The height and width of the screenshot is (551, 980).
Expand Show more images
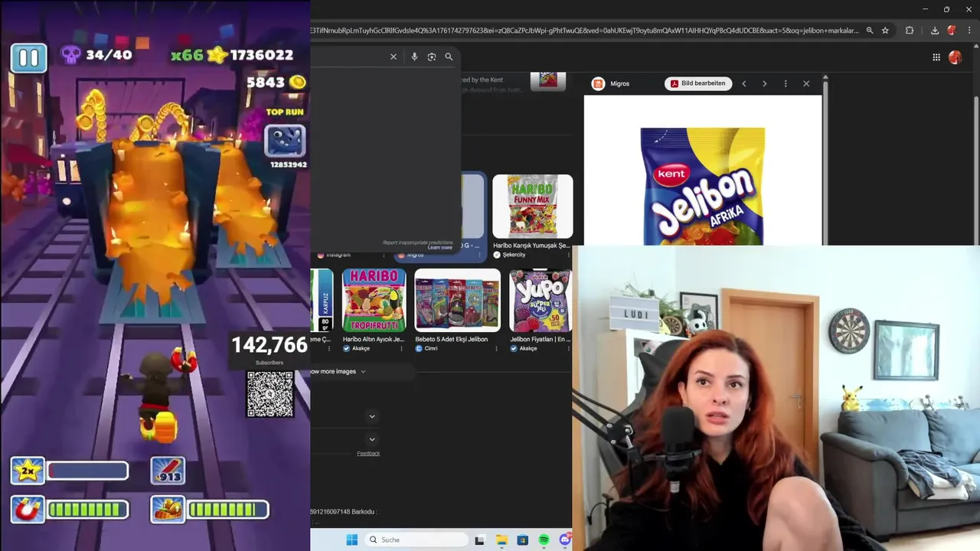tap(338, 371)
